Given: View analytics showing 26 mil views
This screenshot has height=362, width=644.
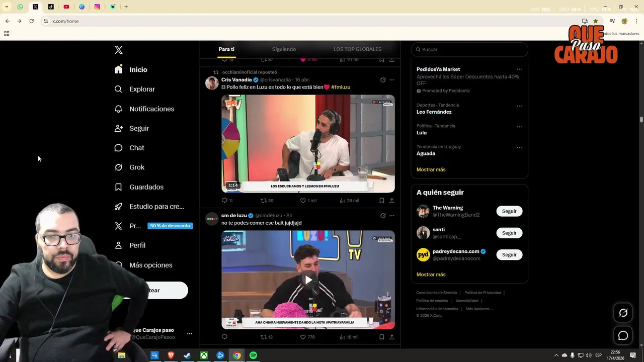Looking at the screenshot, I should 349,201.
